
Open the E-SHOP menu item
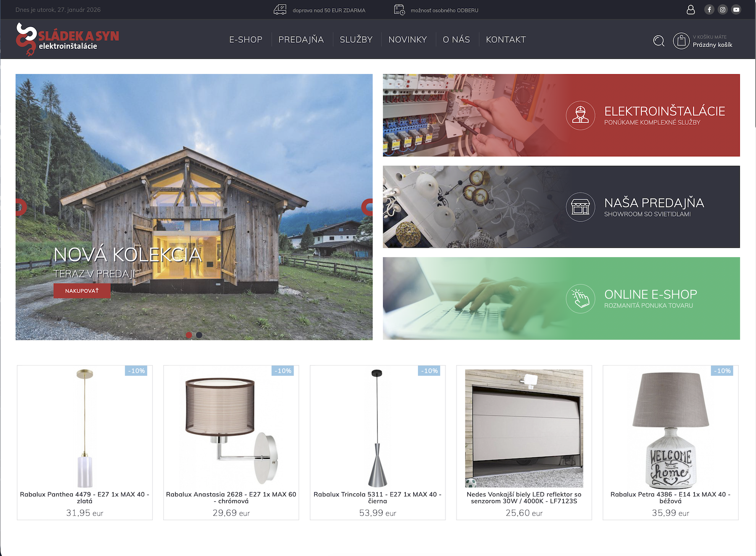point(246,39)
